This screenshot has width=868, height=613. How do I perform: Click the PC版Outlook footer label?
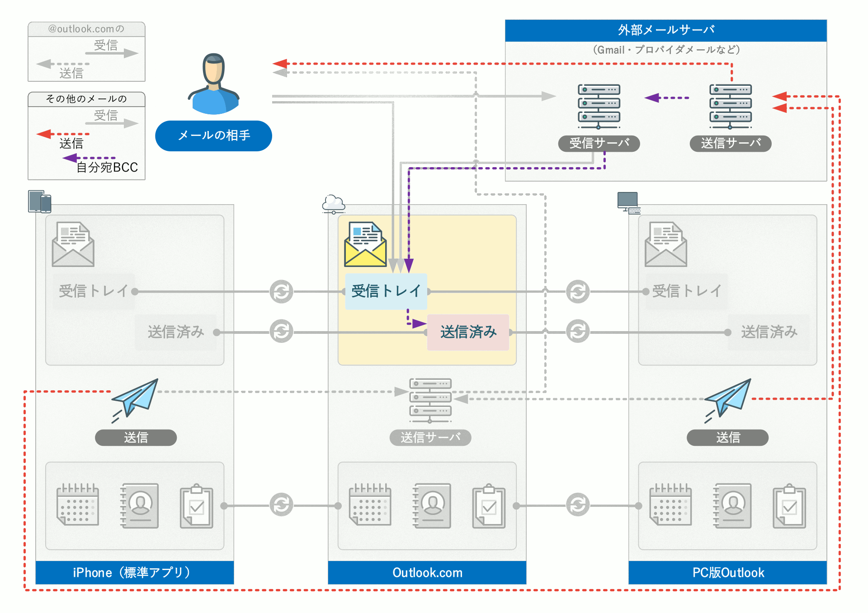[728, 572]
